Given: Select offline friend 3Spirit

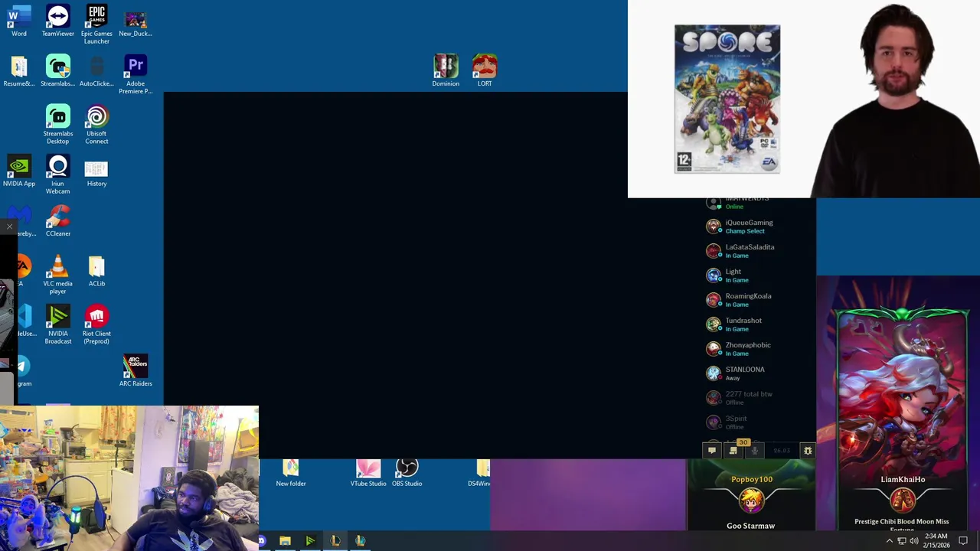Looking at the screenshot, I should (758, 422).
